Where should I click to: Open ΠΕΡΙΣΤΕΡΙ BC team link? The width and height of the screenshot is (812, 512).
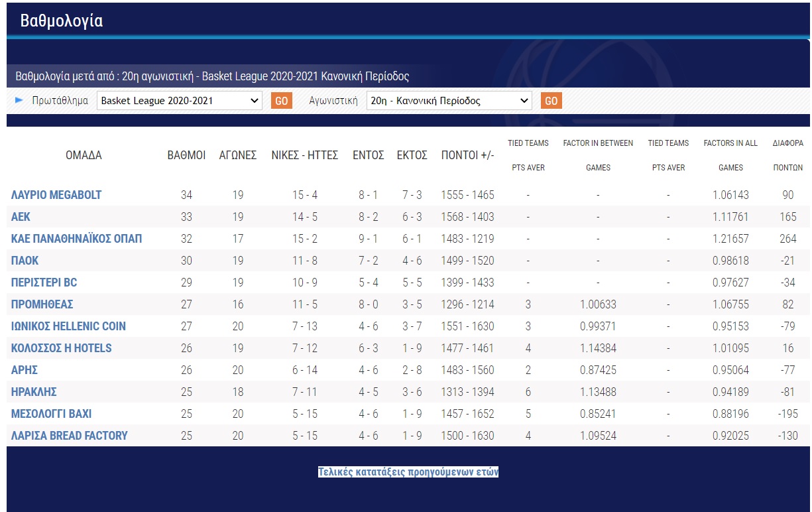(44, 283)
